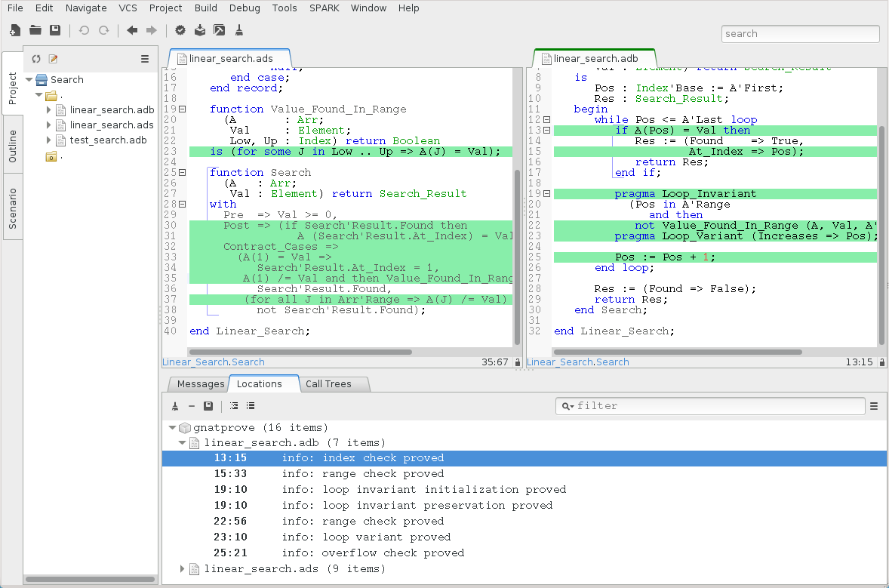This screenshot has width=889, height=588.
Task: Click the clean broom icon in main toolbar
Action: point(239,31)
